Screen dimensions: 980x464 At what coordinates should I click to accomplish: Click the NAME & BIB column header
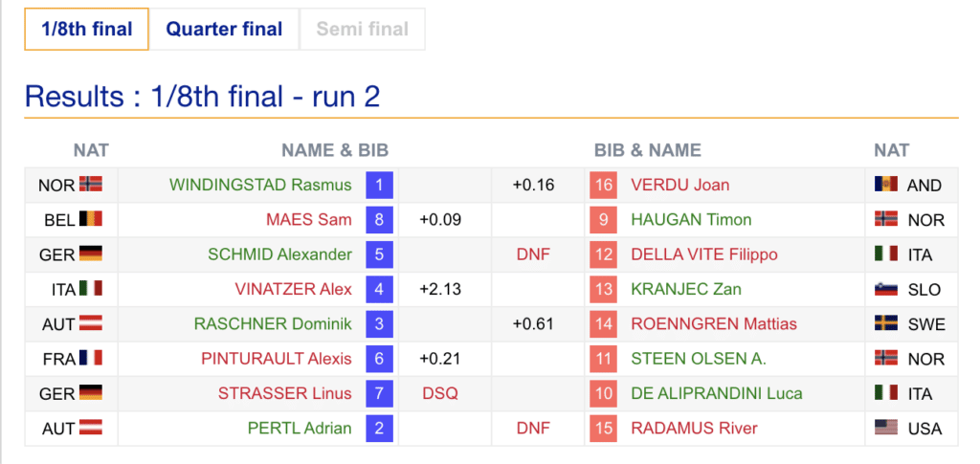click(x=335, y=150)
